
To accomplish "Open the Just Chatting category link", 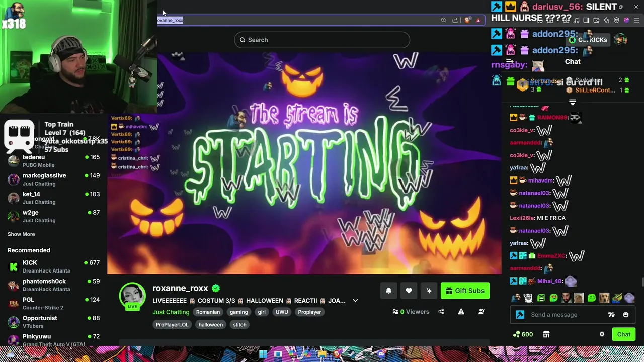I will pyautogui.click(x=171, y=312).
